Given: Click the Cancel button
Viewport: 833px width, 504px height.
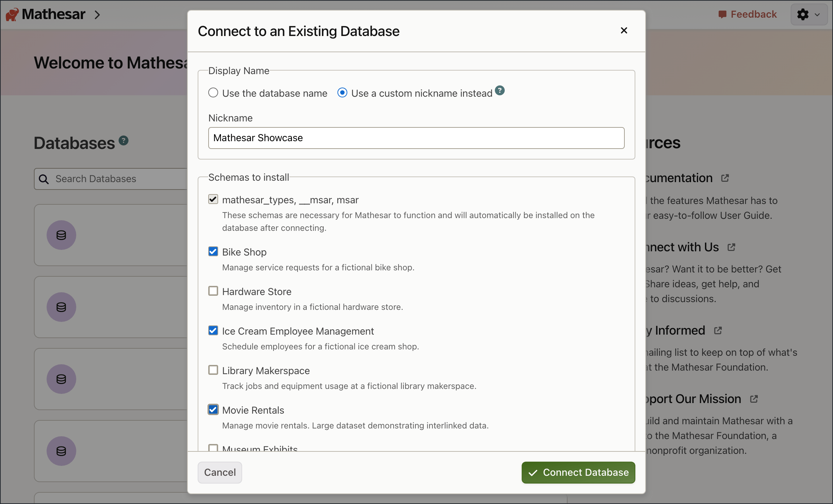Looking at the screenshot, I should tap(220, 473).
